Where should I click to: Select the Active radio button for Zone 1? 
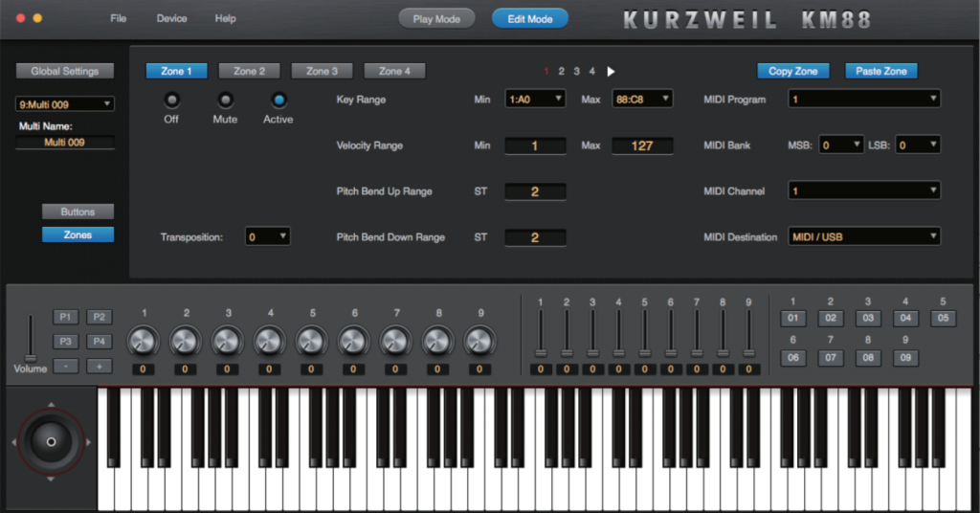(x=278, y=100)
